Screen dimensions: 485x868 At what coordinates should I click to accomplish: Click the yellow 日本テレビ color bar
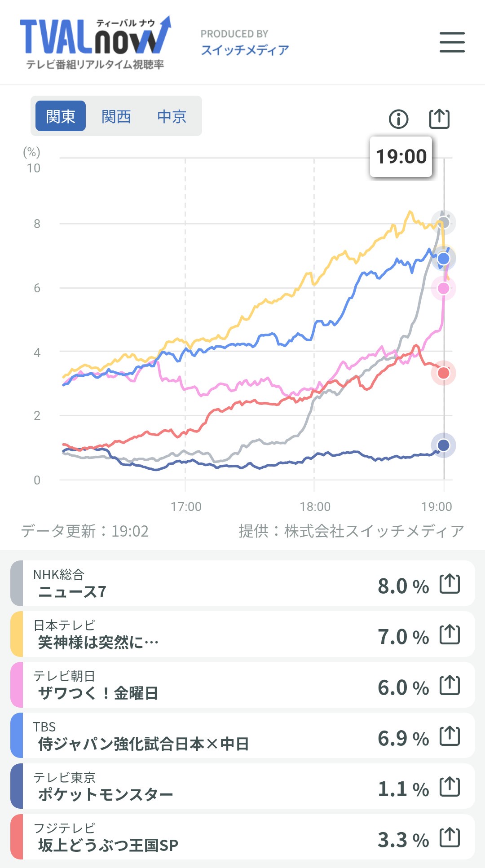pos(17,634)
